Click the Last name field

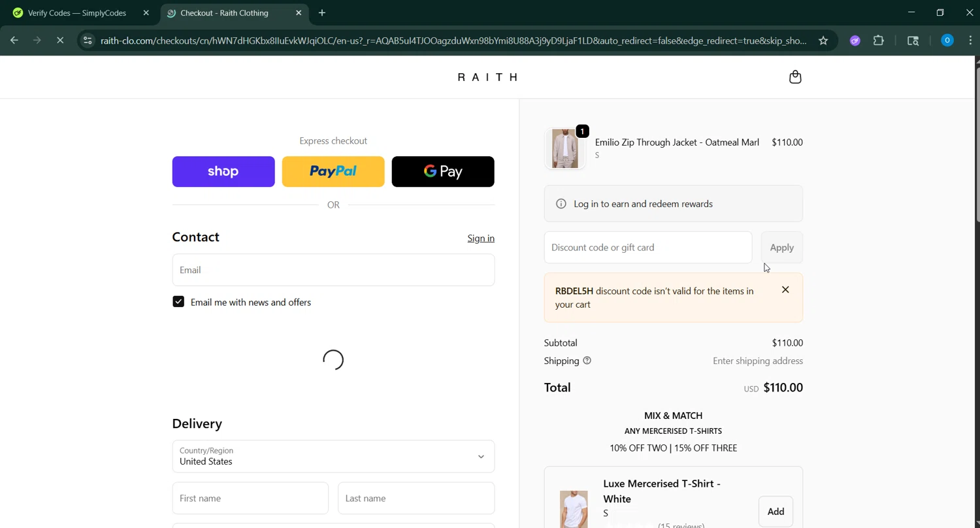[416, 499]
